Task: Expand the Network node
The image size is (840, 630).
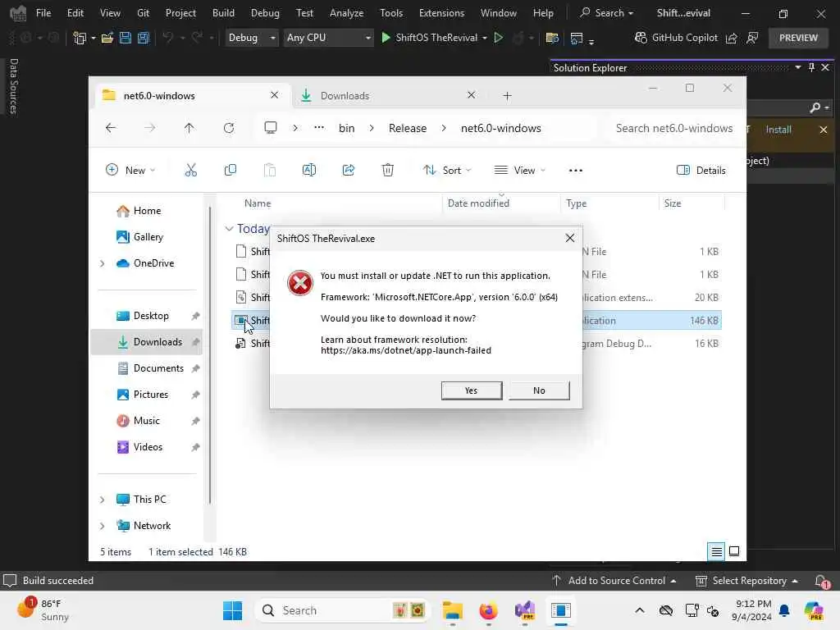Action: [x=102, y=526]
